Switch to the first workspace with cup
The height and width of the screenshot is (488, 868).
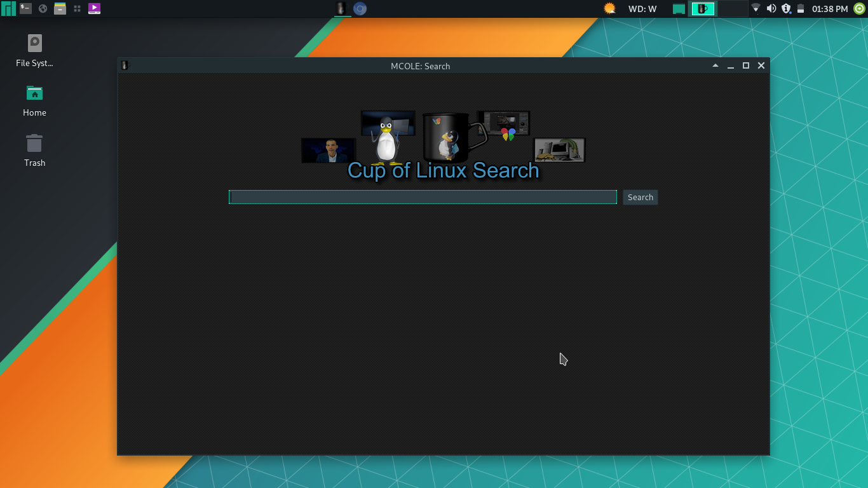tap(703, 8)
